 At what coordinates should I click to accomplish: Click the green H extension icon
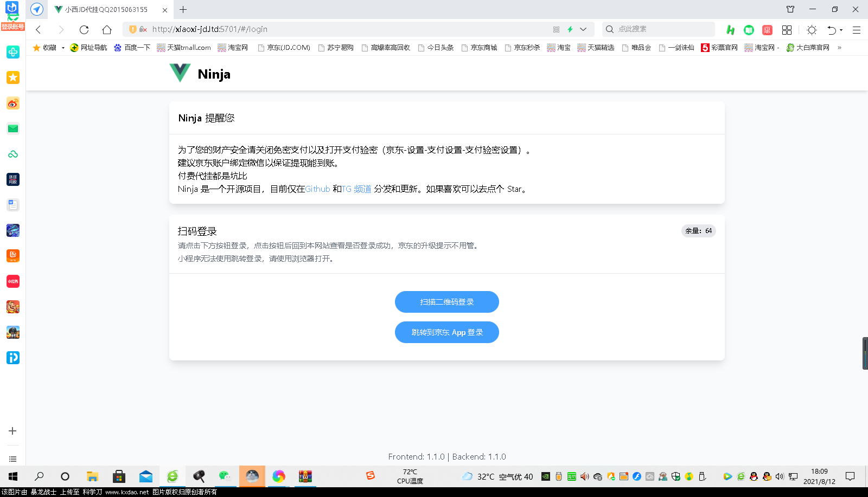[x=731, y=30]
